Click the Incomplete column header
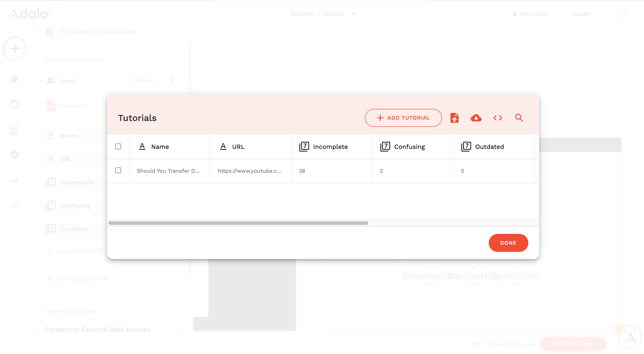The height and width of the screenshot is (354, 644). tap(330, 147)
